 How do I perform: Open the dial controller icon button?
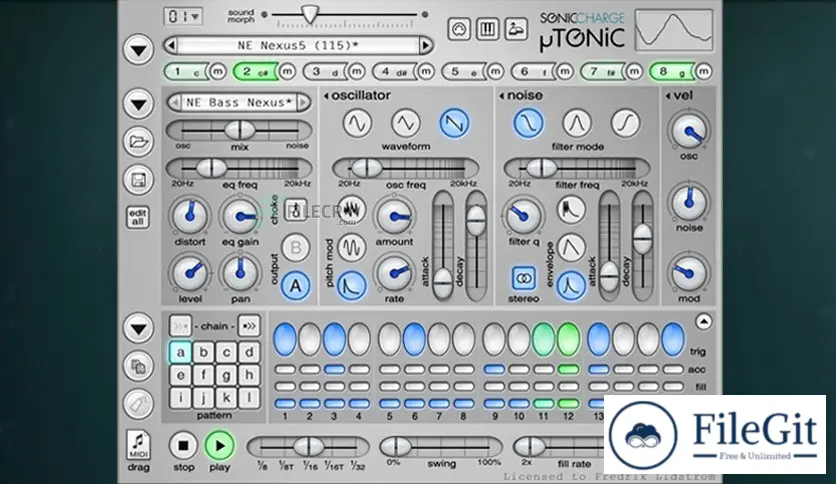point(459,29)
